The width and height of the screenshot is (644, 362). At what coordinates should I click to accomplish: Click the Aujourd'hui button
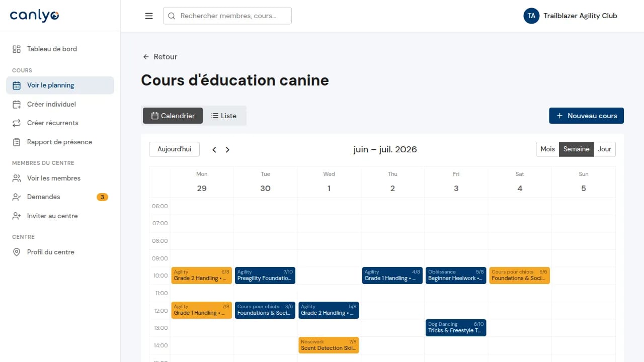pos(174,149)
